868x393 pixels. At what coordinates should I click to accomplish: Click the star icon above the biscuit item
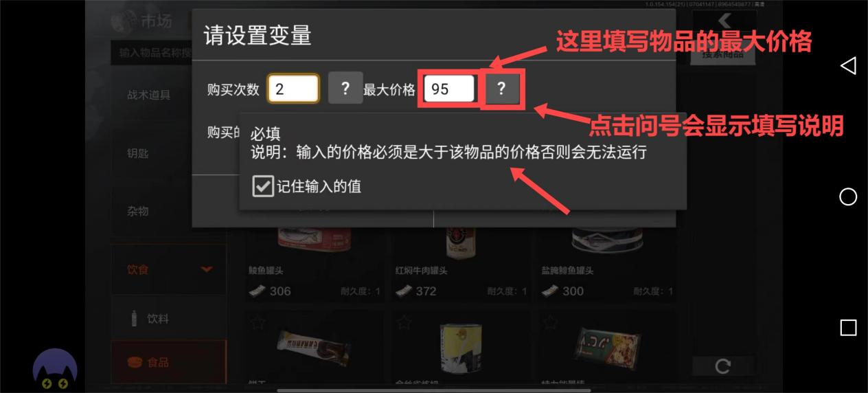[258, 321]
